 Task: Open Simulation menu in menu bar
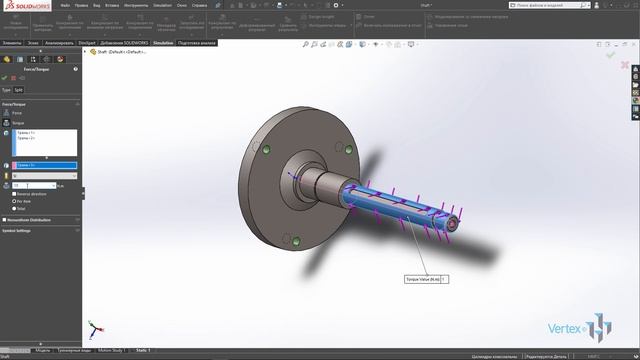162,5
